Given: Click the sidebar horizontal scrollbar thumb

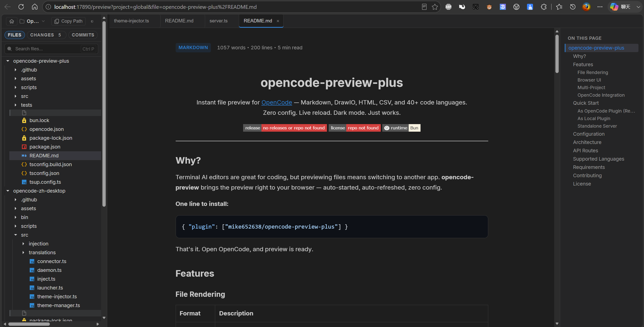Looking at the screenshot, I should tap(29, 324).
